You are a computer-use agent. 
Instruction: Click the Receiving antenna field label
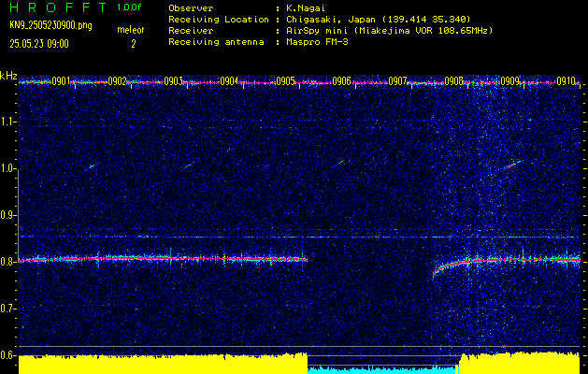(x=216, y=42)
